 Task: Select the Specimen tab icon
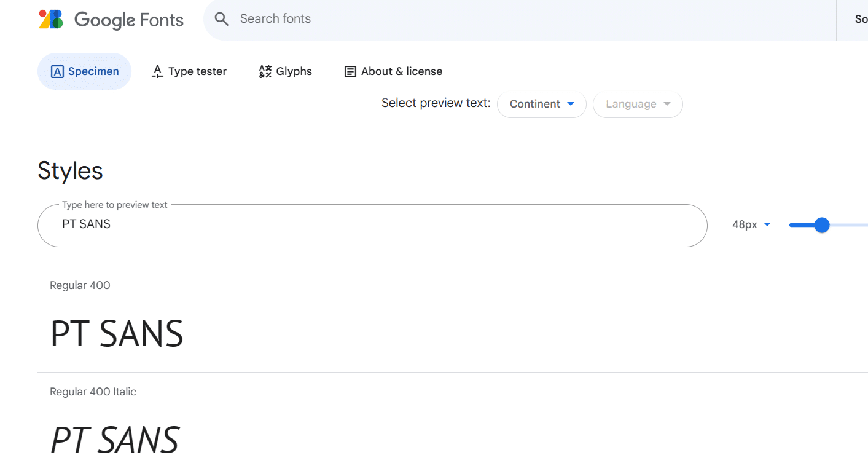[x=57, y=71]
